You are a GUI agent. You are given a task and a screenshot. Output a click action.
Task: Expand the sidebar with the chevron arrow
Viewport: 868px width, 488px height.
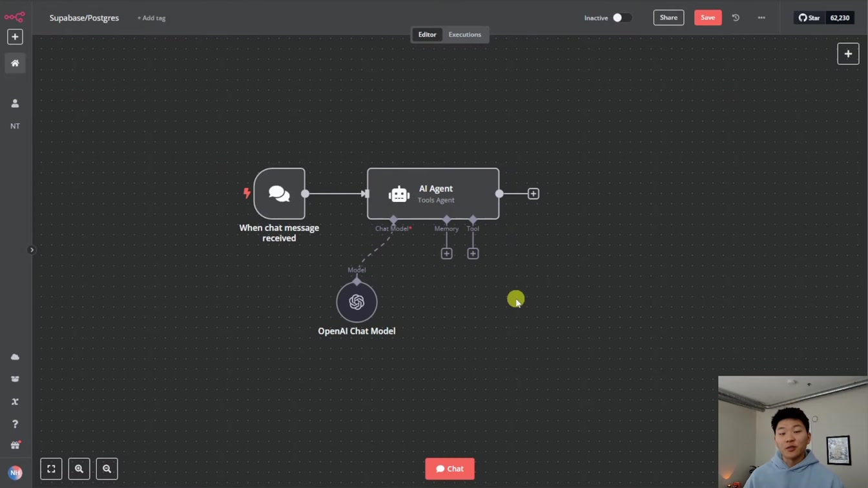(32, 250)
